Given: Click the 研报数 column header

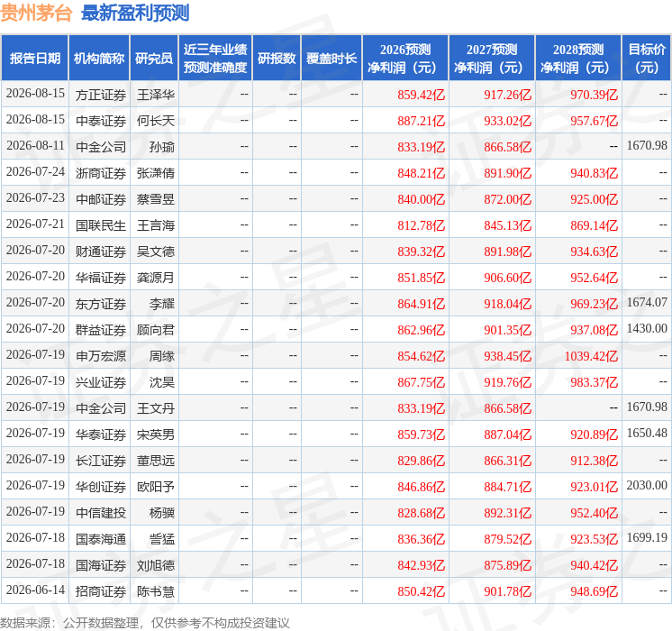Looking at the screenshot, I should click(277, 59).
